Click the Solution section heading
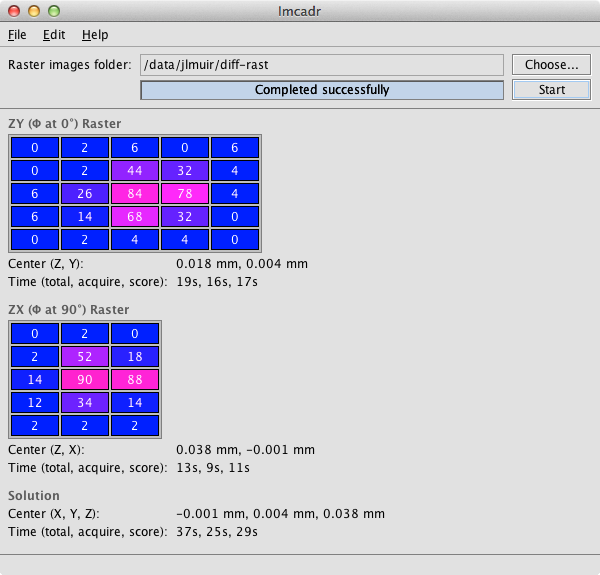The width and height of the screenshot is (600, 575). (x=34, y=495)
